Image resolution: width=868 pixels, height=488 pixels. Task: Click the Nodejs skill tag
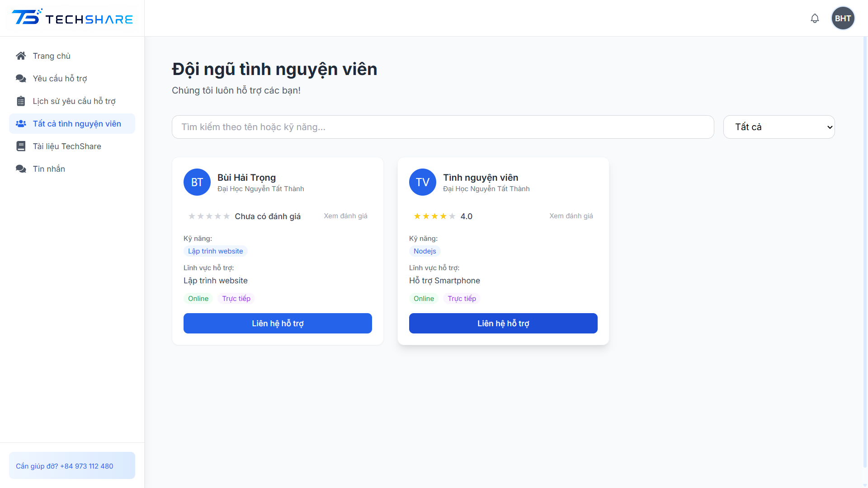[425, 251]
